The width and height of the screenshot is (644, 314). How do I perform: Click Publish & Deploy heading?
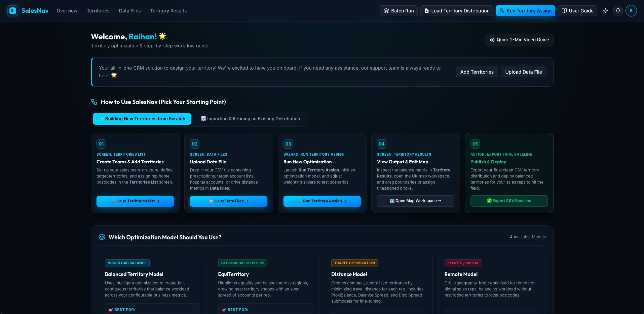tap(488, 162)
